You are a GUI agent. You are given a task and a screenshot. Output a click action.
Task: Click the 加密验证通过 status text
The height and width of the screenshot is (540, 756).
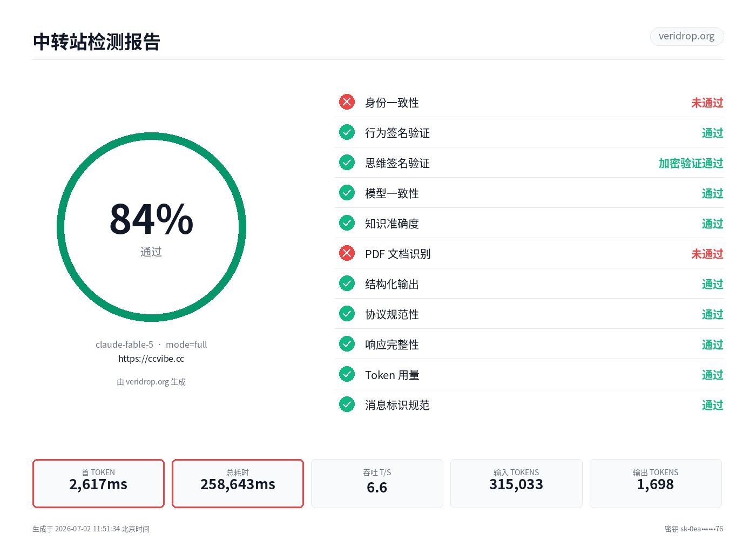[x=691, y=163]
